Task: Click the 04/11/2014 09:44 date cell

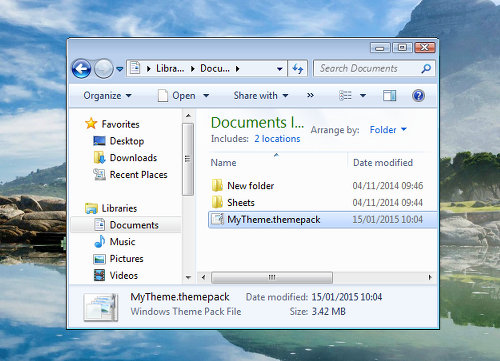Action: (x=388, y=203)
